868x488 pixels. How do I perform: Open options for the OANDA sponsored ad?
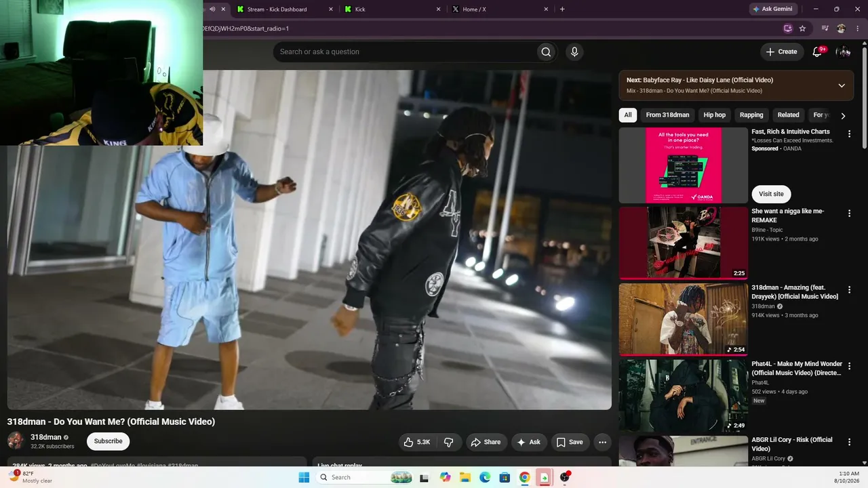click(849, 134)
